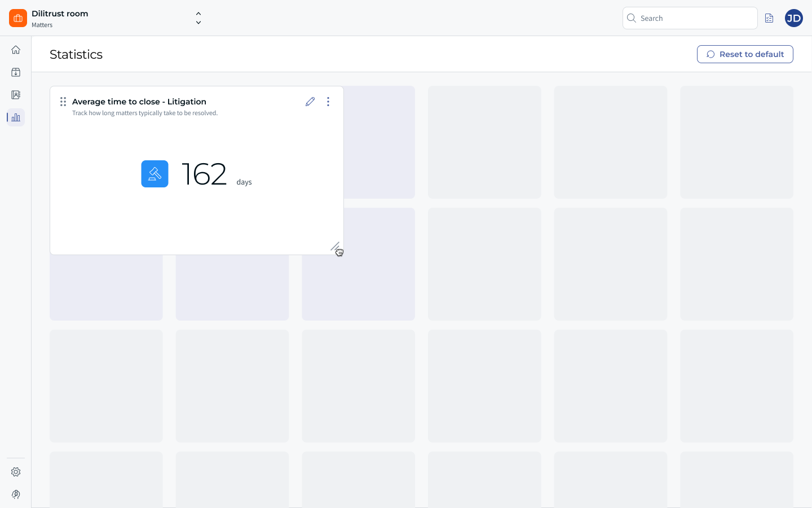Open the inbox download sidebar icon

[x=16, y=72]
